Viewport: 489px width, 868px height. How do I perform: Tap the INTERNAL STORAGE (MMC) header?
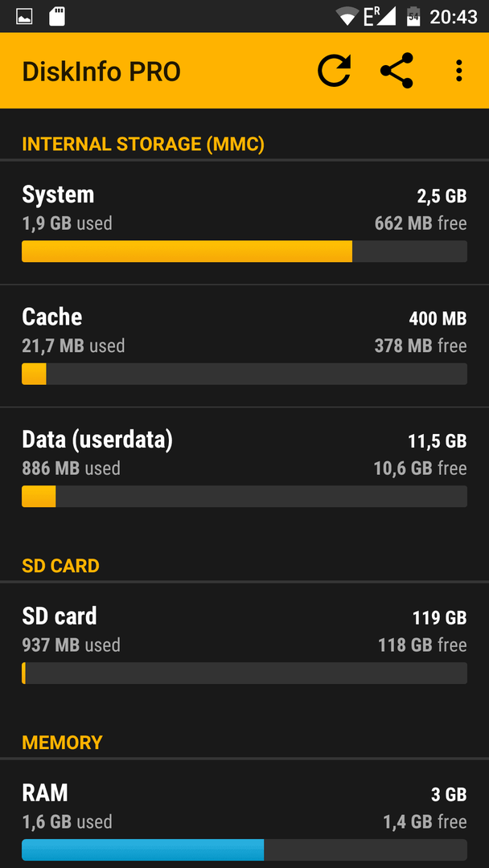click(143, 145)
